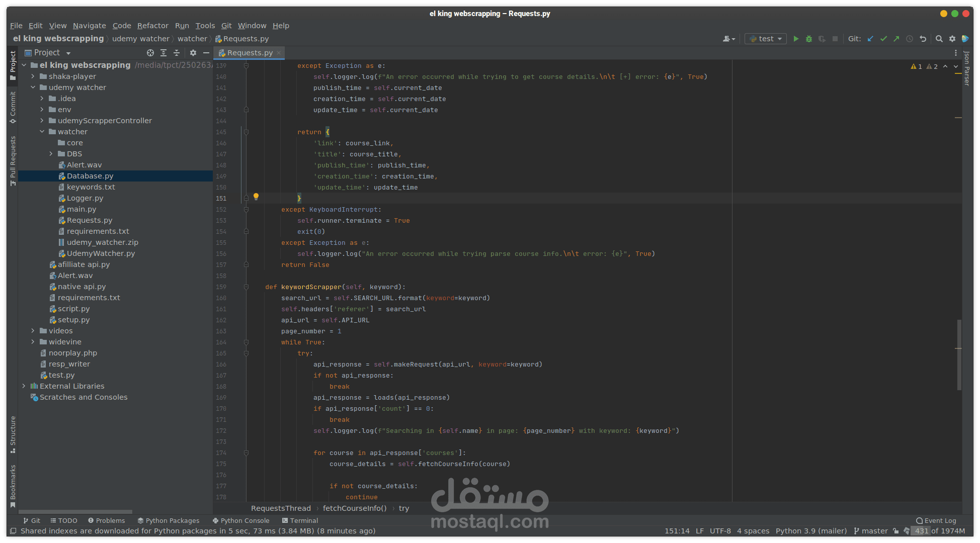Click the editor vertical scrollbar thumb

(x=959, y=355)
